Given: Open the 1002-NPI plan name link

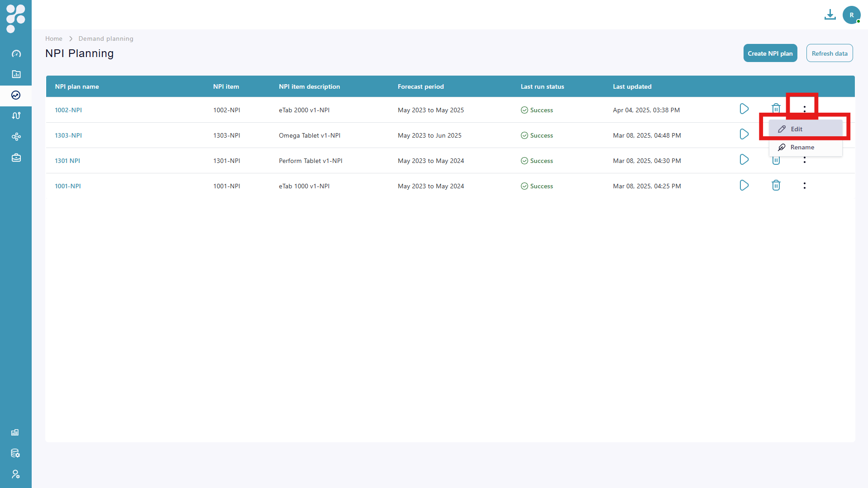Looking at the screenshot, I should coord(68,110).
